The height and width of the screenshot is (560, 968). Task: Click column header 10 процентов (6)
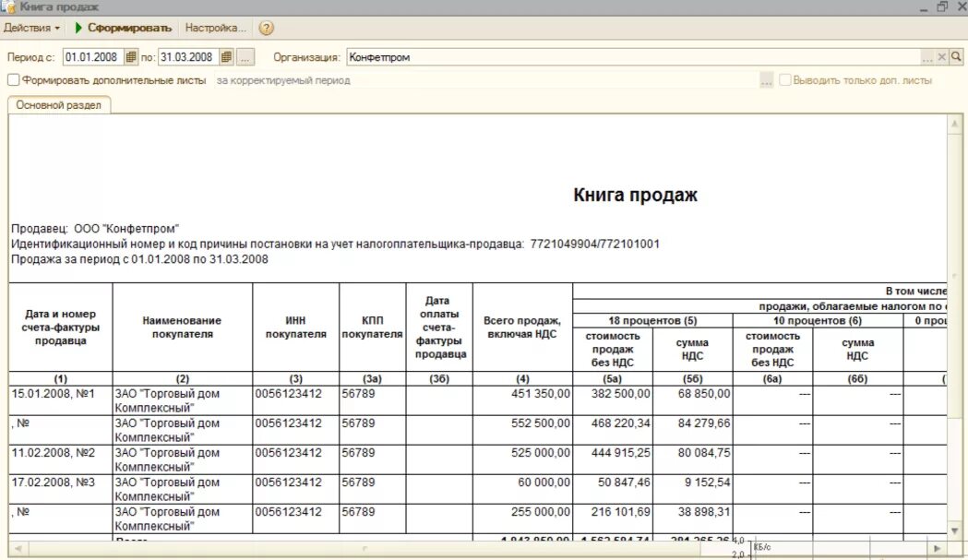point(818,320)
